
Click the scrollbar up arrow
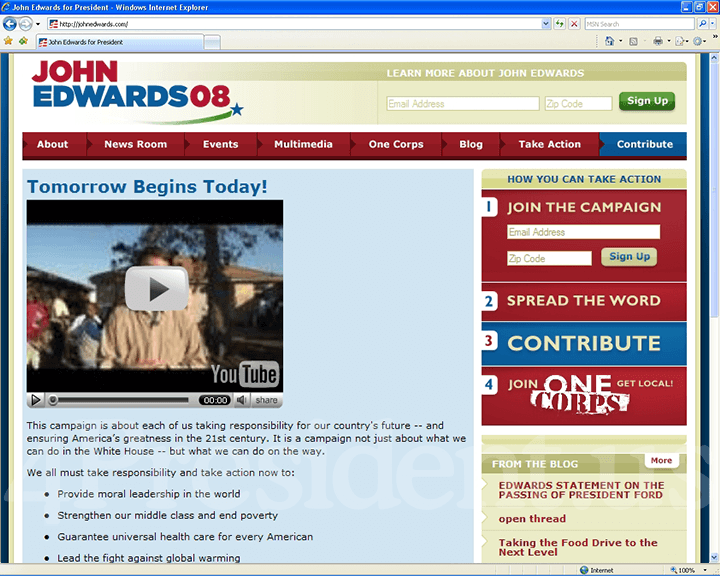click(x=714, y=58)
